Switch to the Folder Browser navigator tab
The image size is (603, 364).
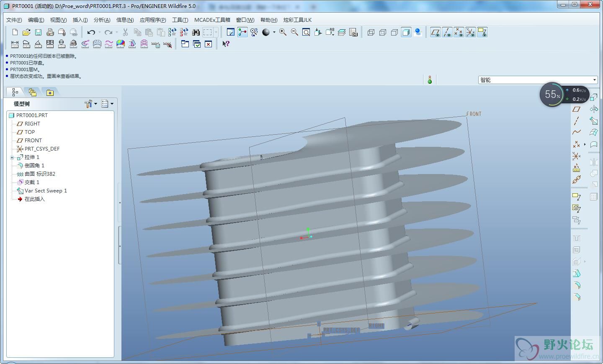click(32, 92)
